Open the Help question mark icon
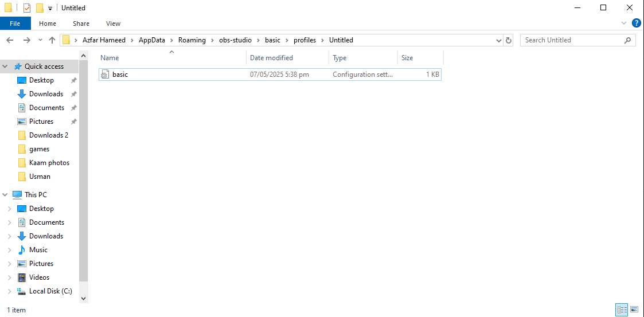This screenshot has width=644, height=317. coord(636,23)
